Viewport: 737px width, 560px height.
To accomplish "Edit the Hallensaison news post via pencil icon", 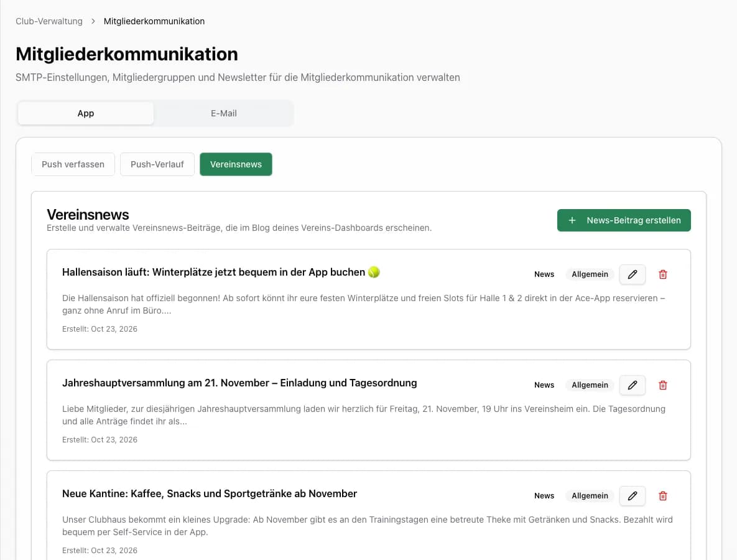I will point(632,274).
